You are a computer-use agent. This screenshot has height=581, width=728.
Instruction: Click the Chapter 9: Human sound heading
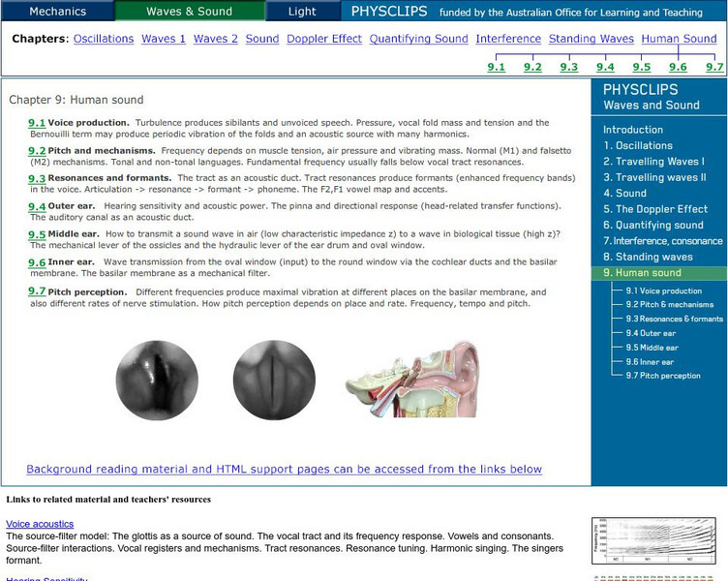[76, 100]
